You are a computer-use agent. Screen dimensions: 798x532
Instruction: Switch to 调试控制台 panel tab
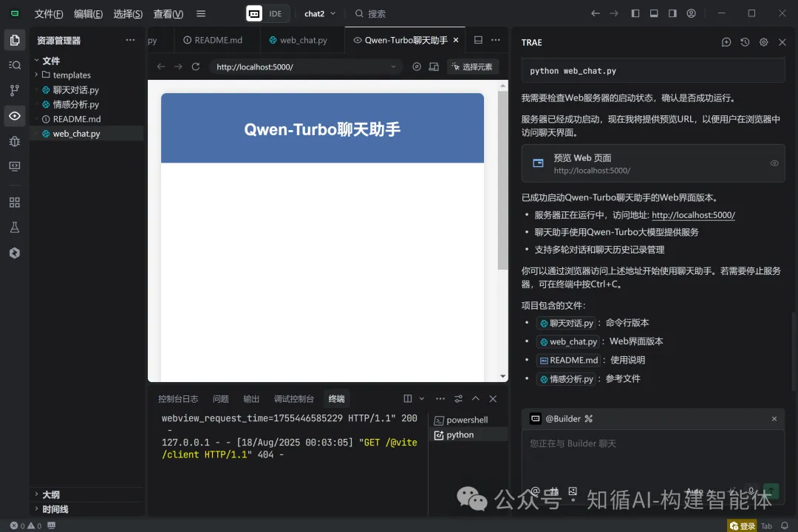click(293, 398)
